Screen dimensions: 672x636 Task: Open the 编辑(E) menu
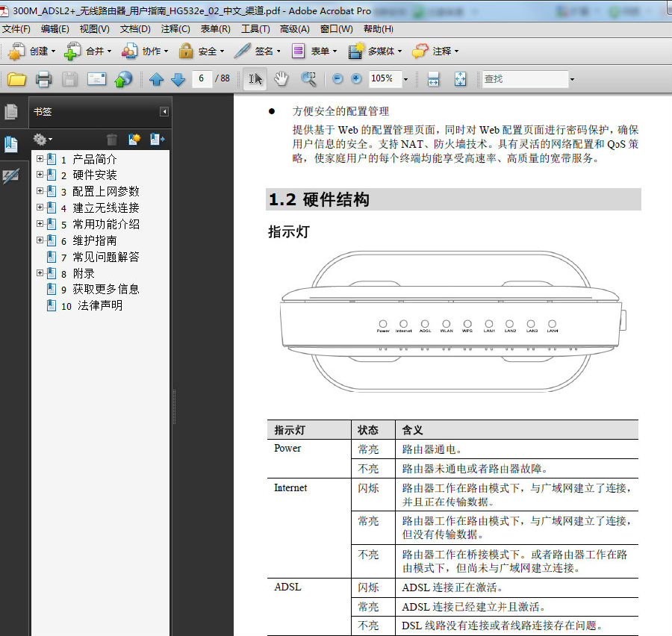tap(55, 29)
